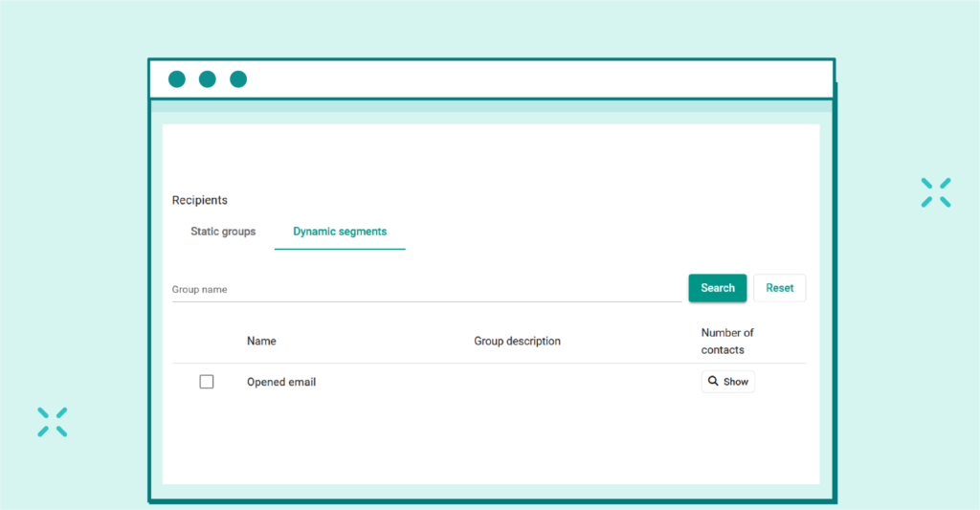Click the decorative cross icon on right side
Image resolution: width=980 pixels, height=510 pixels.
[x=935, y=192]
